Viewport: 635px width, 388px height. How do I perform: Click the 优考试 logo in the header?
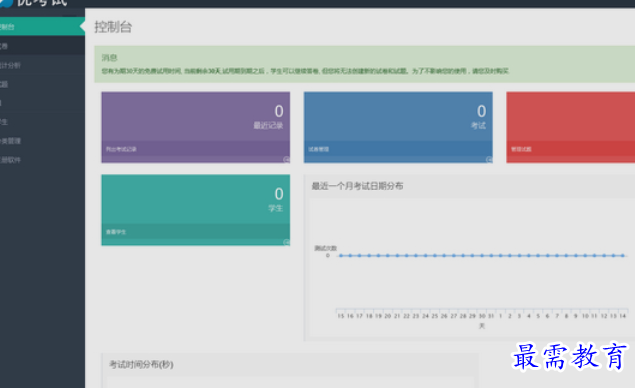click(34, 3)
